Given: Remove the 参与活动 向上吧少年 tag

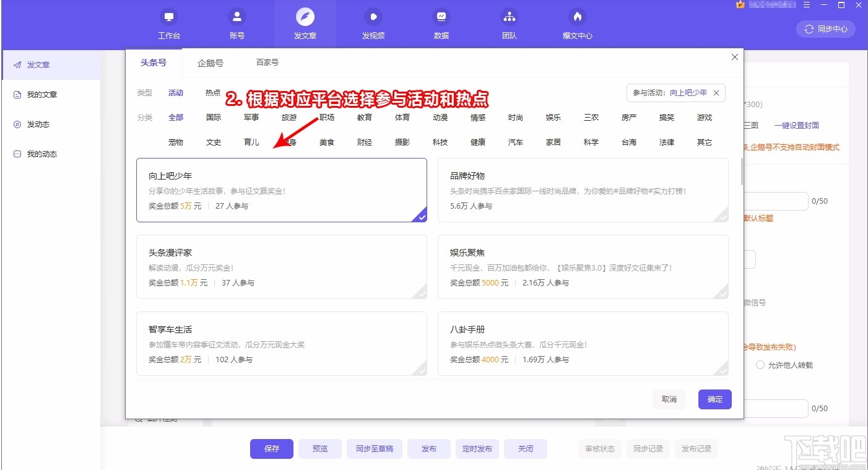Looking at the screenshot, I should 716,93.
